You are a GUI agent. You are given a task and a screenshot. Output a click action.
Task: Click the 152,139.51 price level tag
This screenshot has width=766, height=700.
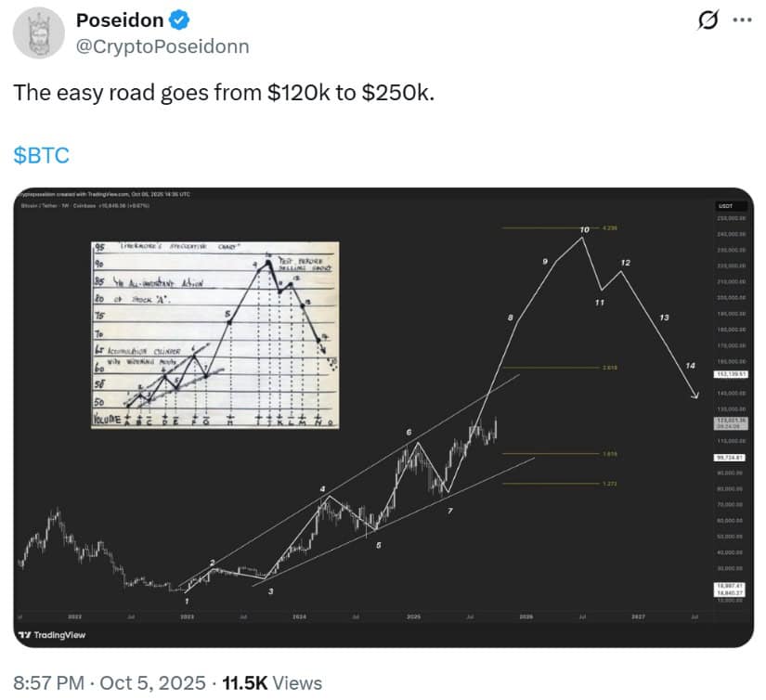[730, 375]
